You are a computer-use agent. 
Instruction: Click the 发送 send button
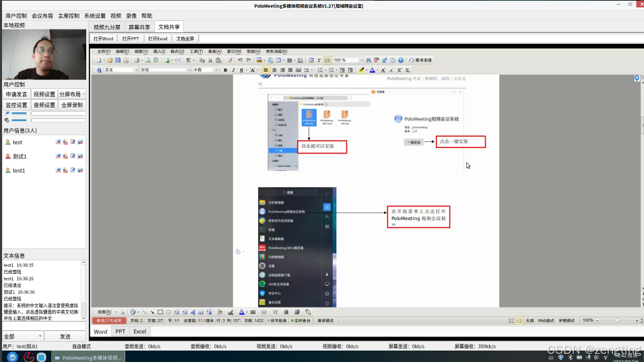coord(65,336)
